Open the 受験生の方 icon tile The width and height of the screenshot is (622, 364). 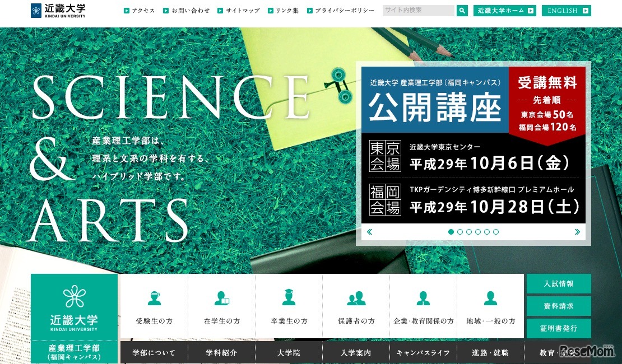(x=154, y=298)
